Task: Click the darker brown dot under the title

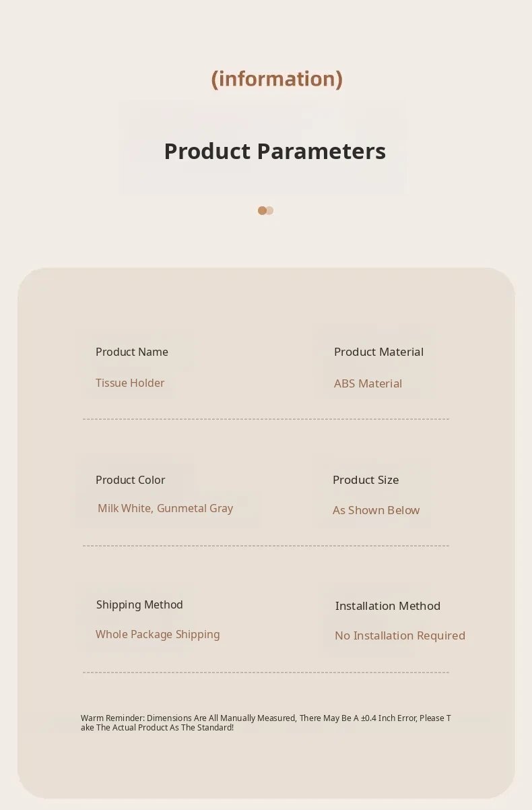Action: click(262, 210)
